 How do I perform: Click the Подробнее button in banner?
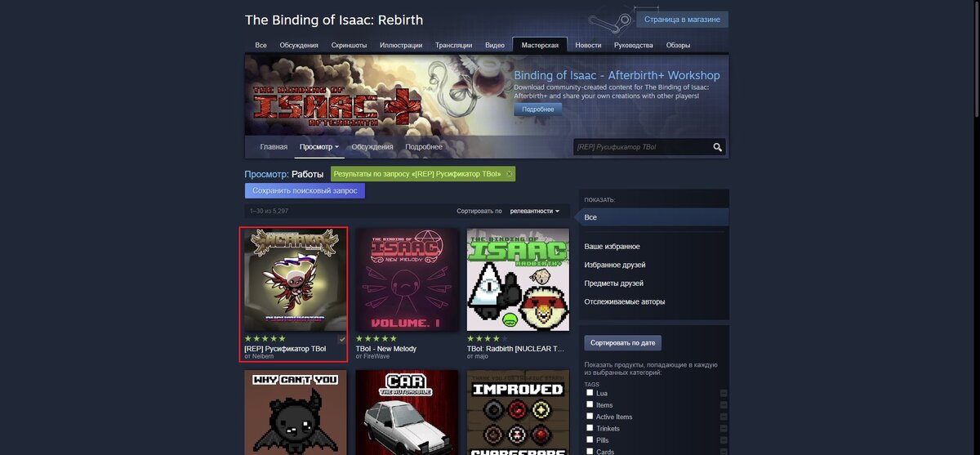pos(537,109)
